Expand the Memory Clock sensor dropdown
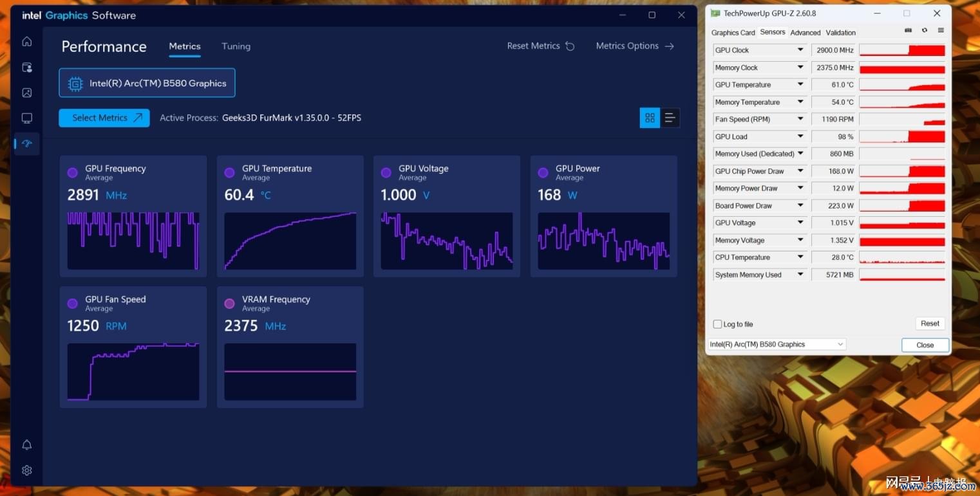This screenshot has height=496, width=980. pyautogui.click(x=800, y=68)
